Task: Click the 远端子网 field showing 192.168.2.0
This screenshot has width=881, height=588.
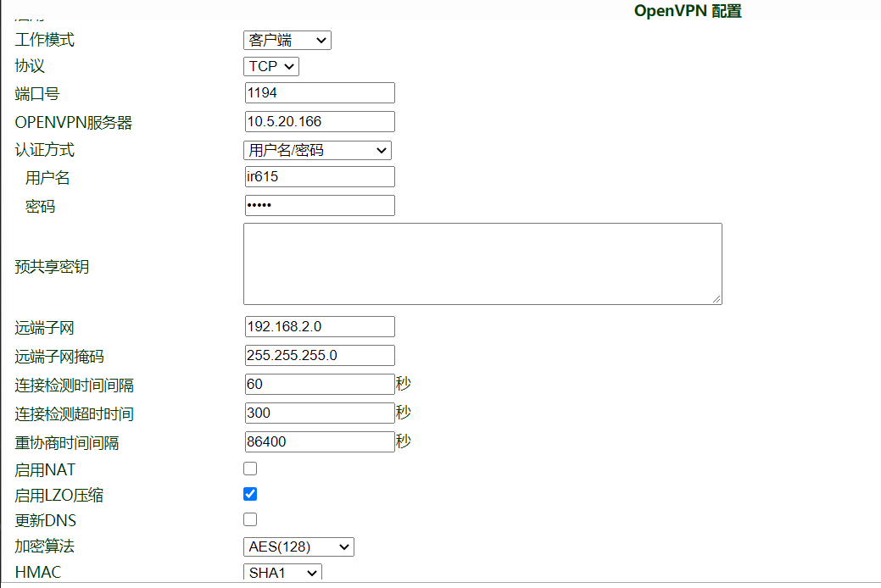Action: tap(319, 327)
